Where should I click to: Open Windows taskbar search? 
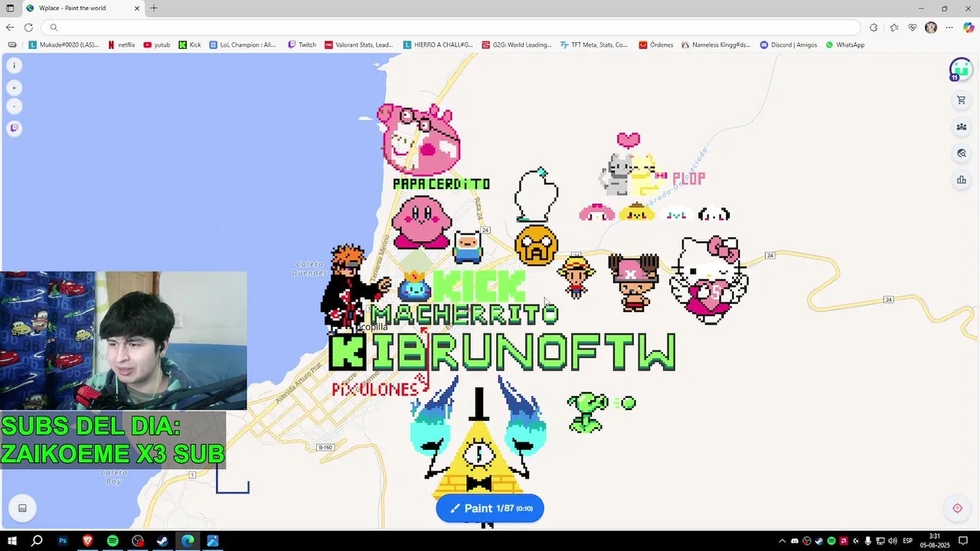(37, 541)
